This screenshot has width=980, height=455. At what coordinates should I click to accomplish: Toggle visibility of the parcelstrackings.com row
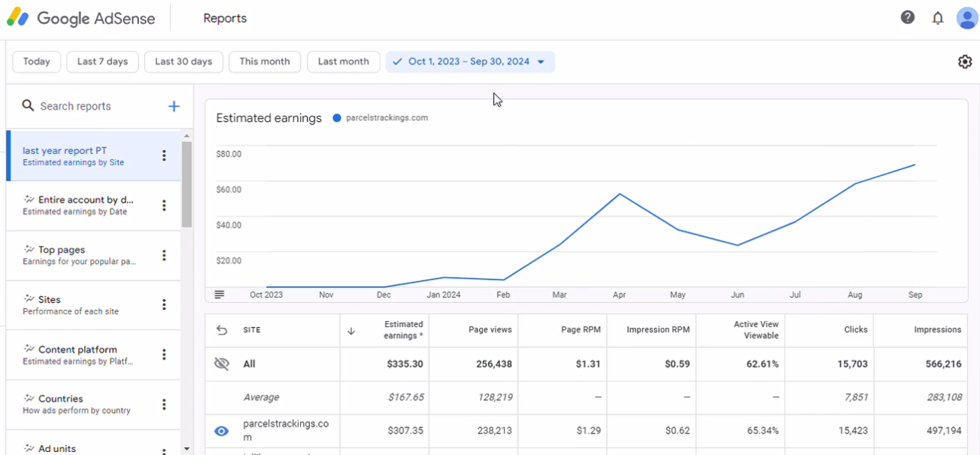coord(221,431)
